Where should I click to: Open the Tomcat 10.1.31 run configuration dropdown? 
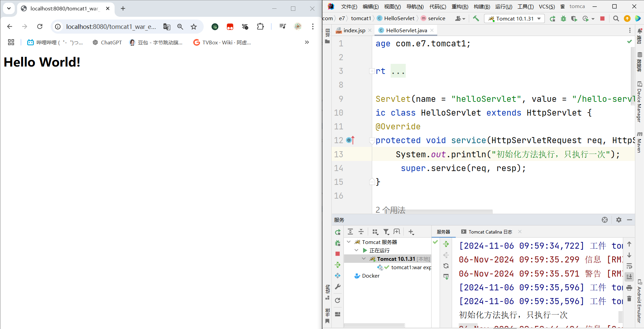[514, 18]
